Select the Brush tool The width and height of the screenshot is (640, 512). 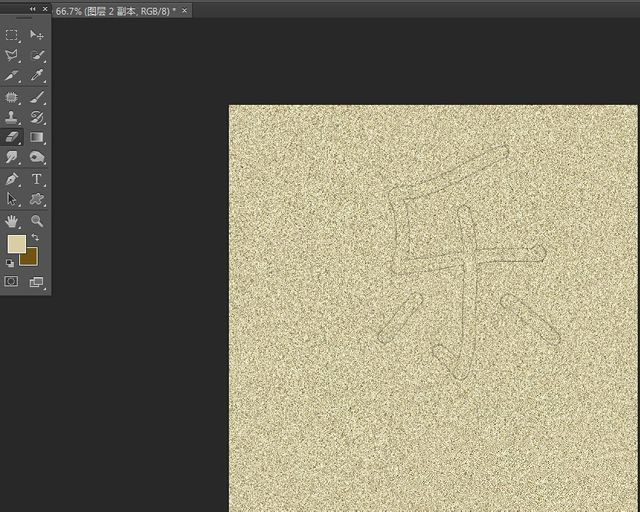pos(37,97)
